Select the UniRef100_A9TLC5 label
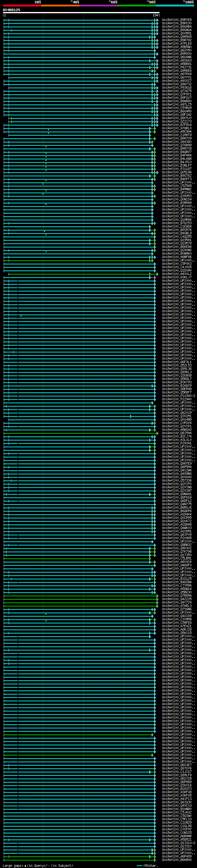 pyautogui.click(x=177, y=104)
